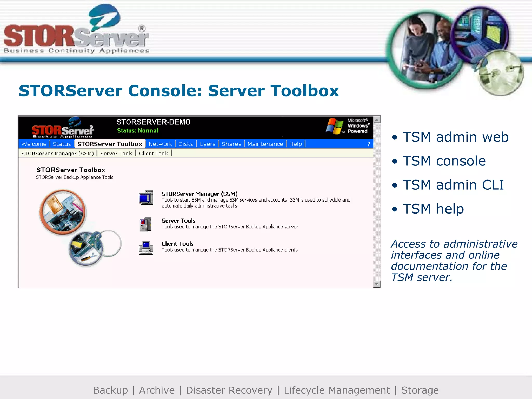The height and width of the screenshot is (399, 532).
Task: Select STORServer Manager (SSM) submenu item
Action: point(57,154)
